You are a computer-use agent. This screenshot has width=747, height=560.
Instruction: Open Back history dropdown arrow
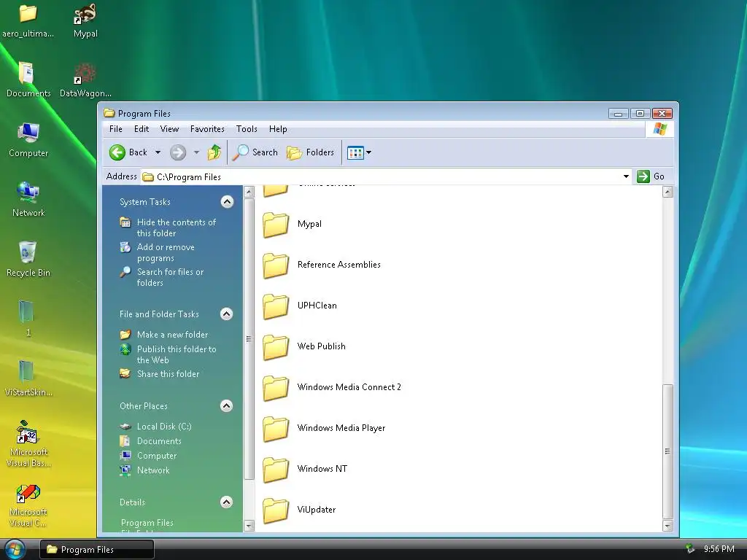pos(158,152)
